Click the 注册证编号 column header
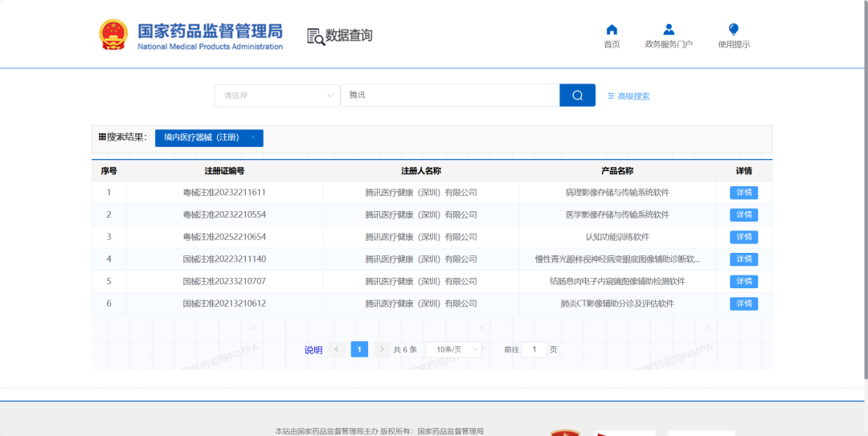This screenshot has height=436, width=868. [x=224, y=171]
